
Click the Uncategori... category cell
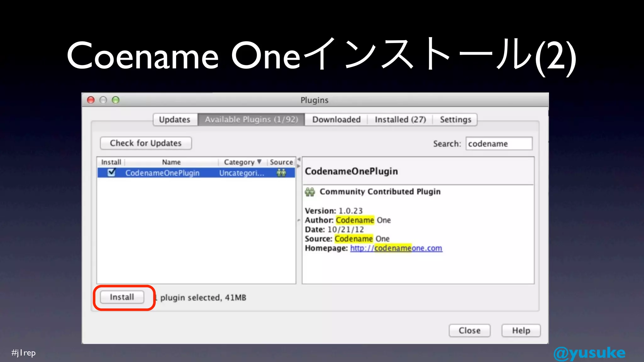coord(241,173)
